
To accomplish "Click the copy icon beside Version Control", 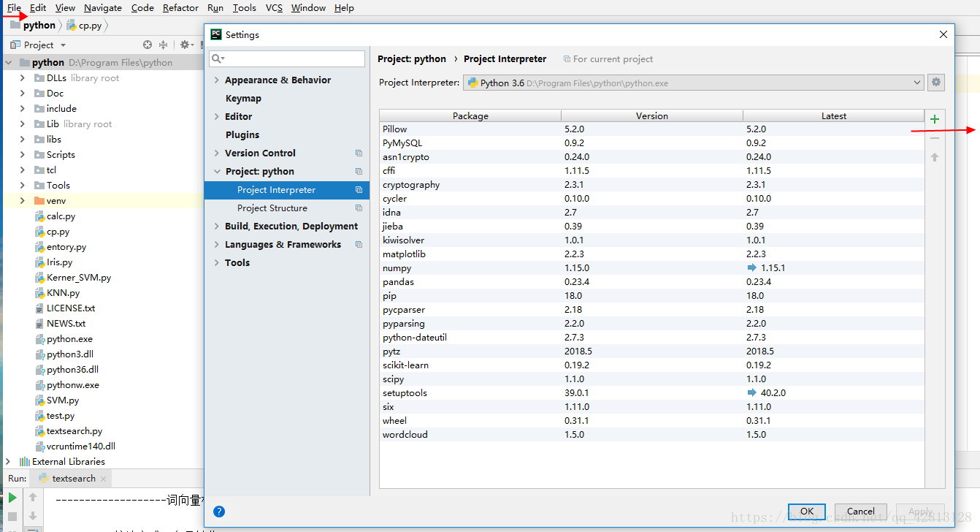I will click(x=359, y=153).
